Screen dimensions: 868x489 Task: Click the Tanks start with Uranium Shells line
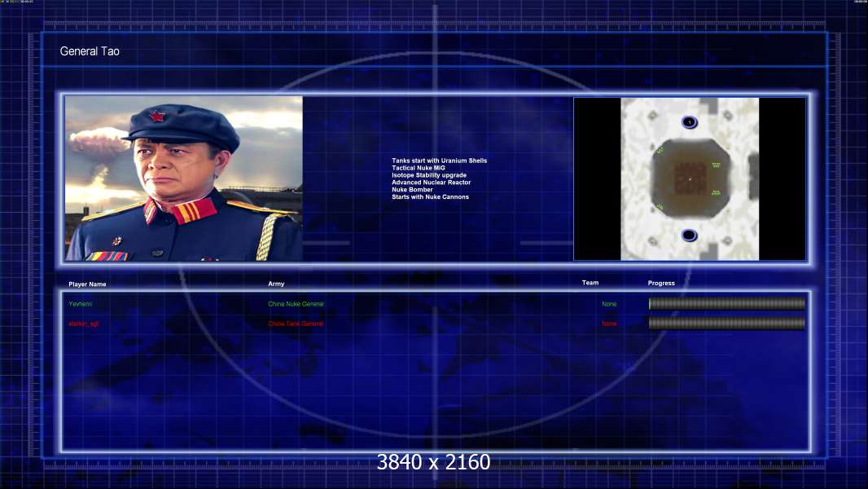(x=440, y=161)
